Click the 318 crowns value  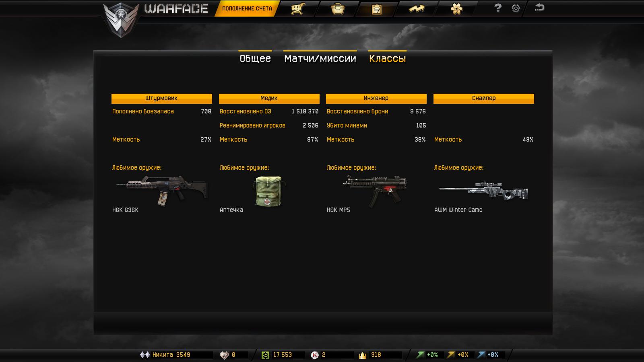pos(376,355)
